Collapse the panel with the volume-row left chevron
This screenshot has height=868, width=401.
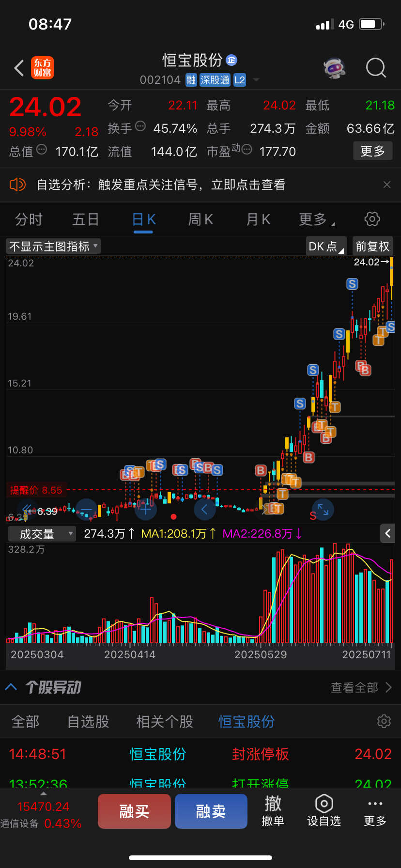coord(387,533)
